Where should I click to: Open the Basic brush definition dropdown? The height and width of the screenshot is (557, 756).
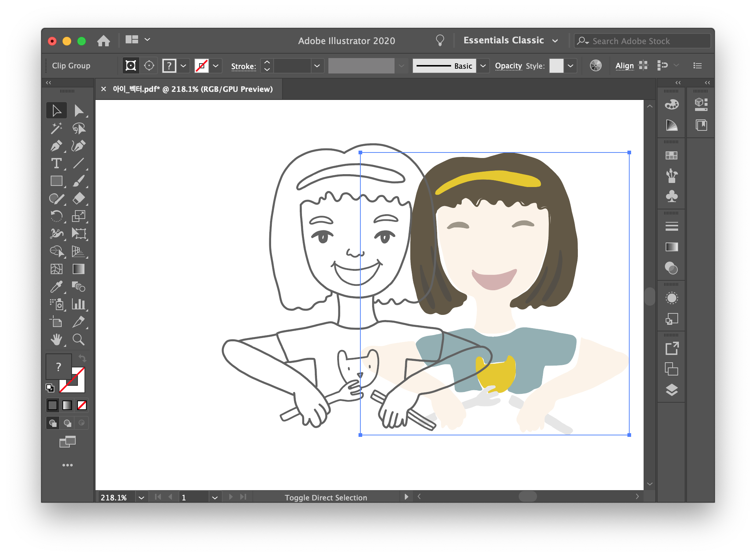tap(483, 66)
